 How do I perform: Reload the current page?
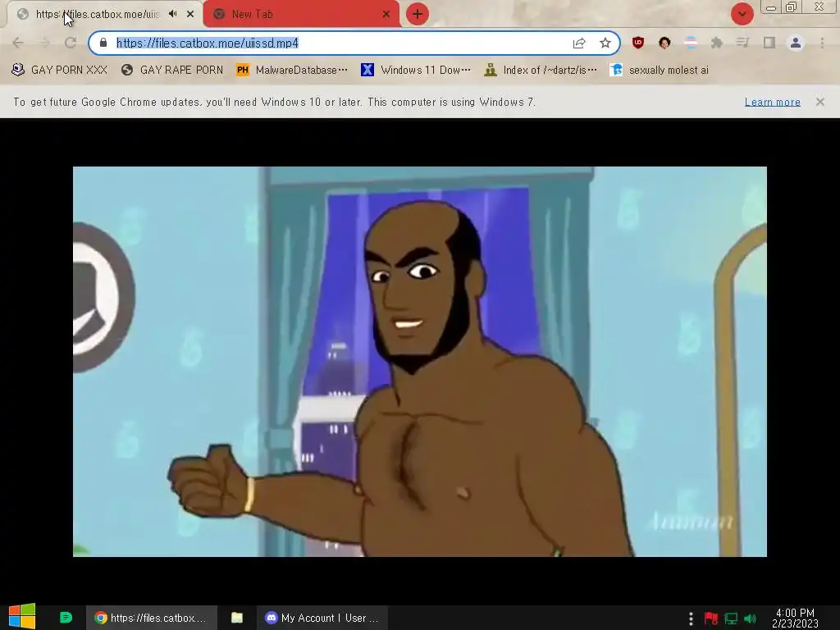pyautogui.click(x=71, y=43)
